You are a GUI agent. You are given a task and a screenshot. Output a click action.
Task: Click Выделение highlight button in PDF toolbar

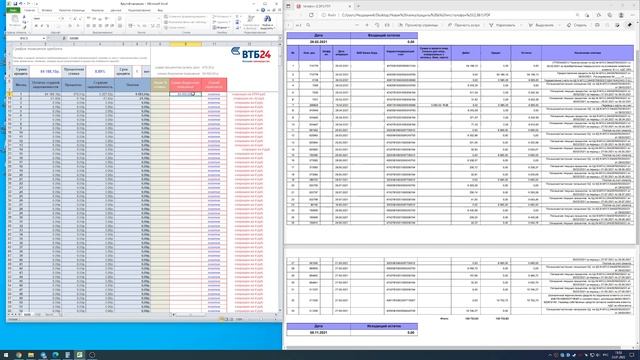(541, 25)
